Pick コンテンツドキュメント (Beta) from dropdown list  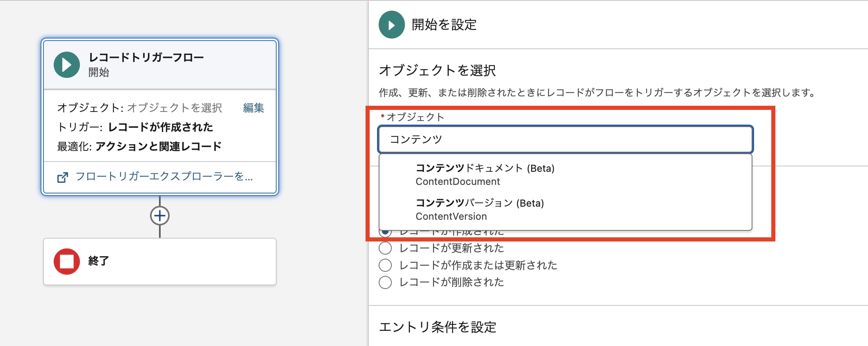[485, 175]
